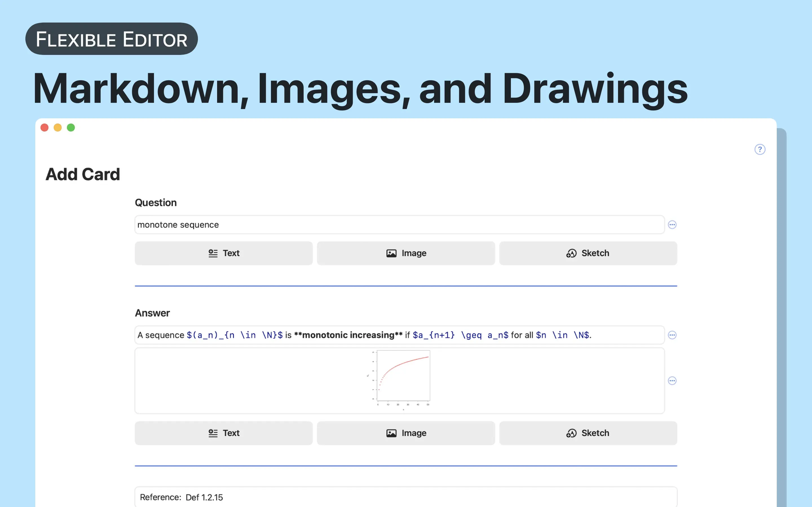812x507 pixels.
Task: Click the picture icon in the Question Image button
Action: point(391,253)
